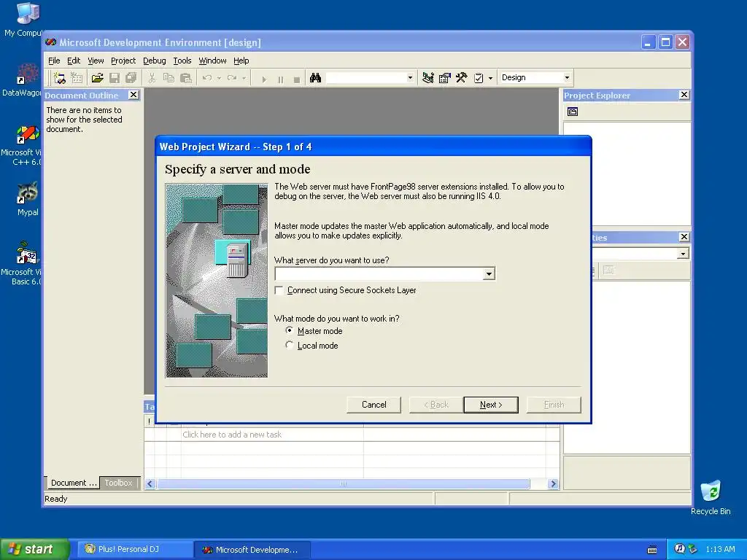Open the Properties panel object dropdown

[x=683, y=254]
